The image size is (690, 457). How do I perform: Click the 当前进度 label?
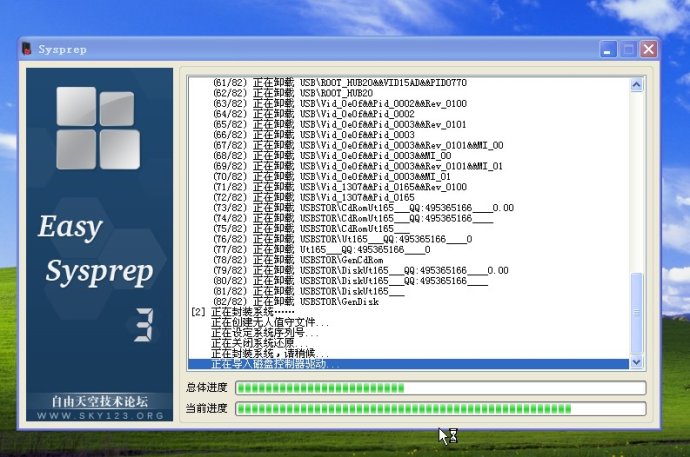pos(206,409)
